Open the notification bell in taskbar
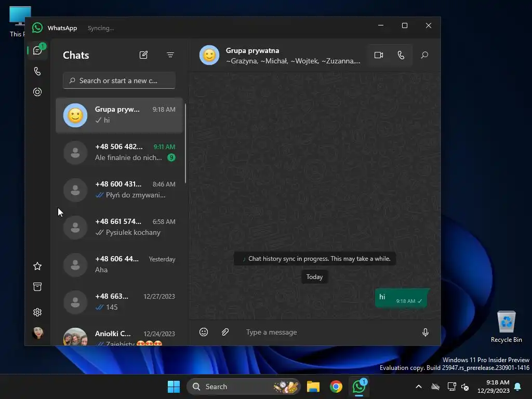Image resolution: width=532 pixels, height=399 pixels. tap(518, 387)
